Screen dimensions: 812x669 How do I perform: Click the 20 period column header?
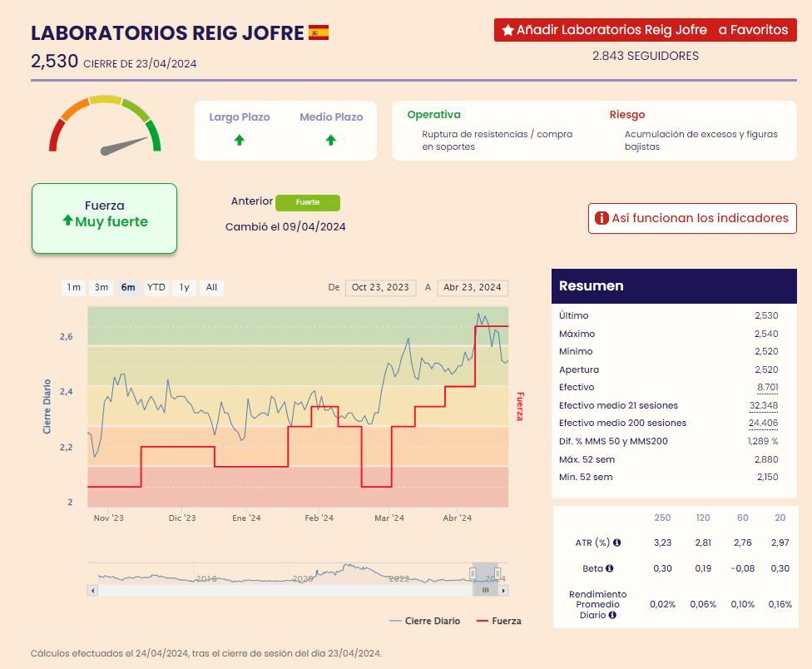pos(780,518)
